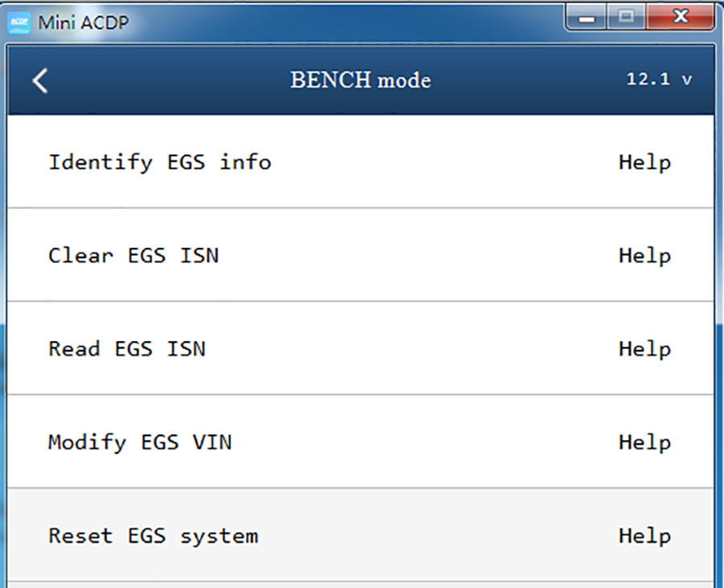Viewport: 724px width, 588px height.
Task: Click the Reset EGS system row label
Action: point(153,535)
